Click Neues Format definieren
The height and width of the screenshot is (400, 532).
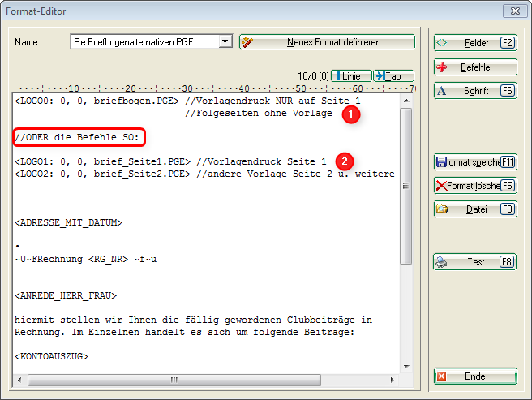pos(327,41)
